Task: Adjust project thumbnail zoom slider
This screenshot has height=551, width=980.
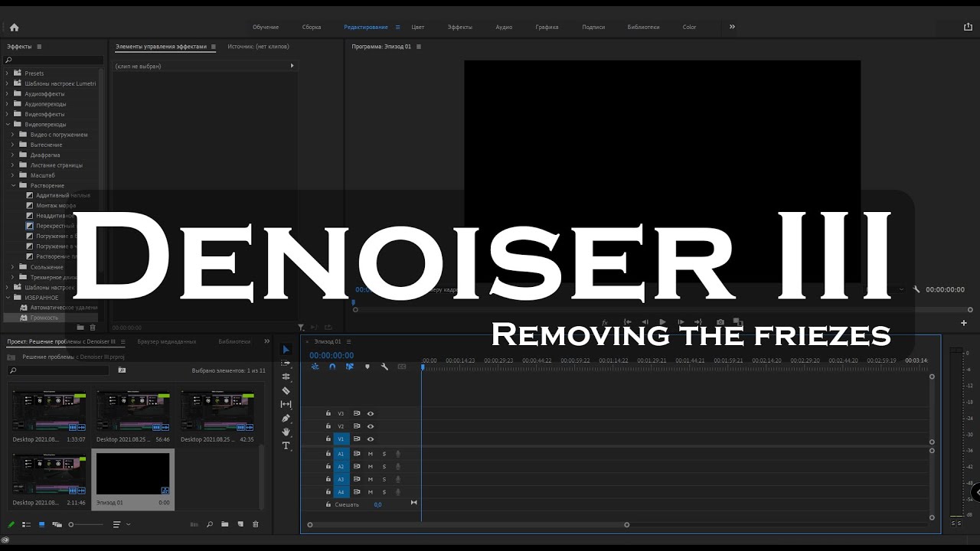Action: 86,524
